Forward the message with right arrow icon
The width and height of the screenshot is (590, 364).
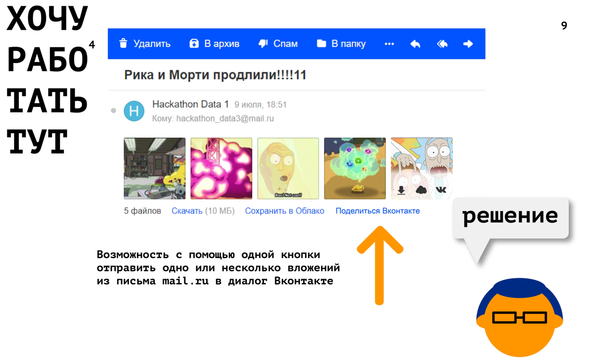tap(468, 44)
